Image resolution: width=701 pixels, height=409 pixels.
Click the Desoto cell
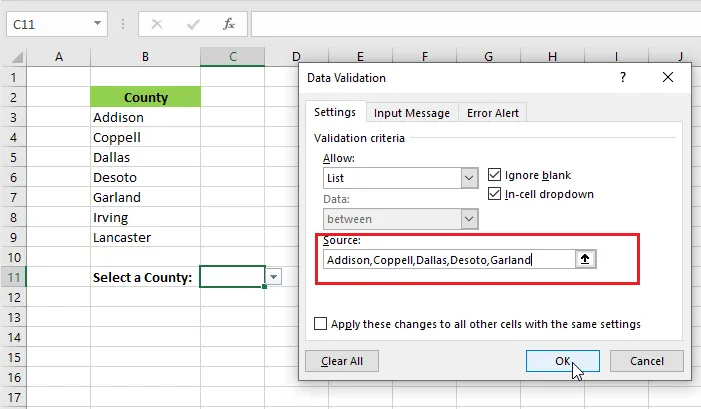tap(145, 177)
